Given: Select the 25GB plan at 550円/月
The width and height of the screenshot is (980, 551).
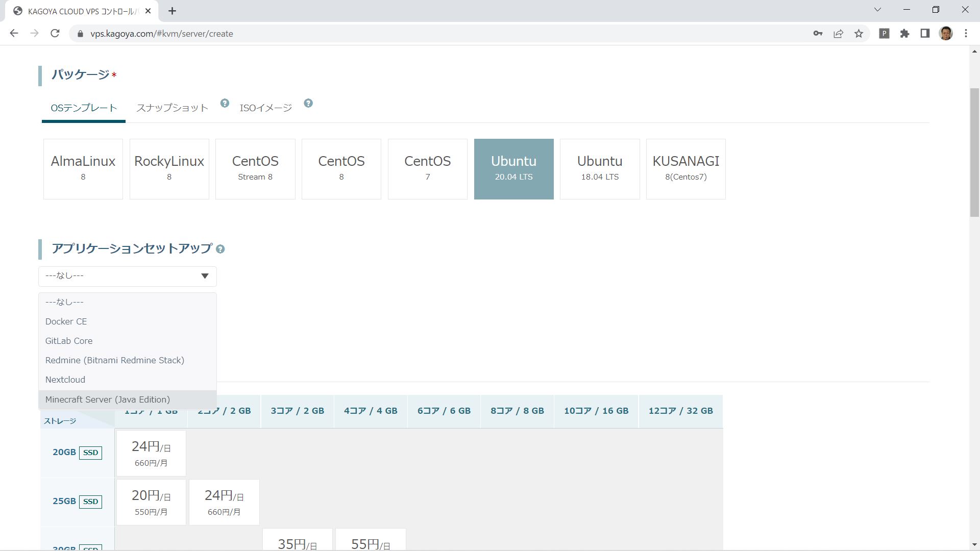Looking at the screenshot, I should coord(151,502).
